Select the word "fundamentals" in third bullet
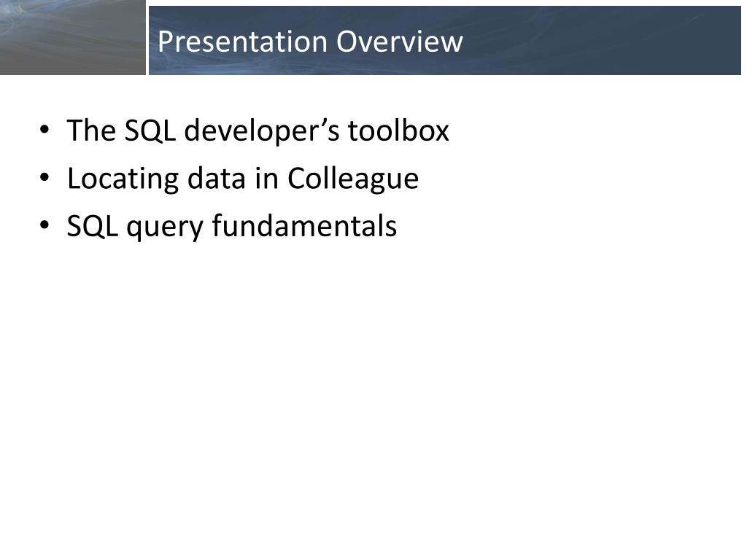Image resolution: width=747 pixels, height=560 pixels. point(304,225)
